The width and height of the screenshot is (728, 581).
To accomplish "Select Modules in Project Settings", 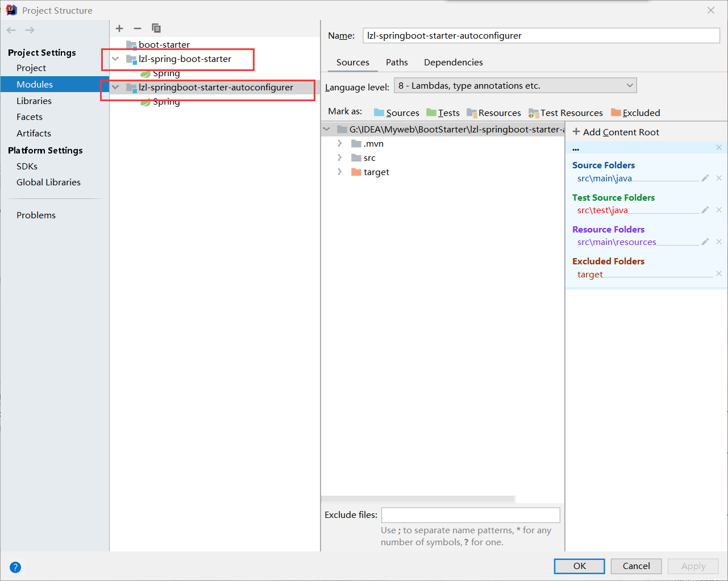I will [x=55, y=84].
